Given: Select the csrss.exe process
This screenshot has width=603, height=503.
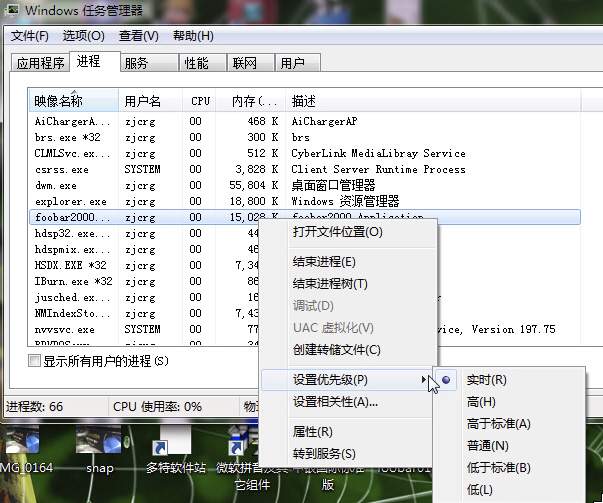Looking at the screenshot, I should (x=305, y=169).
